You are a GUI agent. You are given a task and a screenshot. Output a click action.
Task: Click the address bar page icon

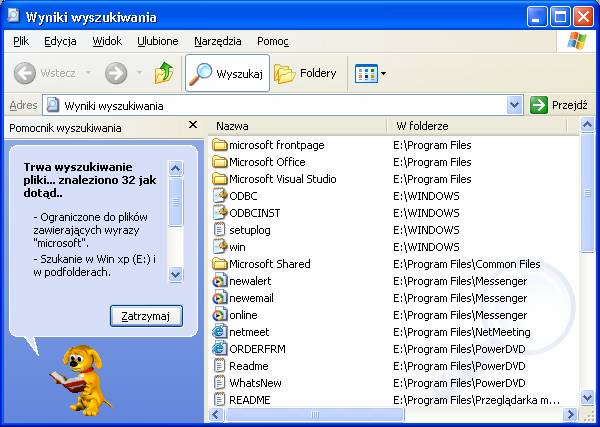pyautogui.click(x=53, y=105)
